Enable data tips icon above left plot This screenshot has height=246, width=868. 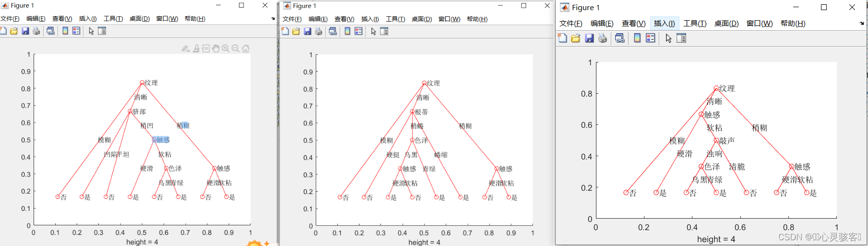click(206, 49)
